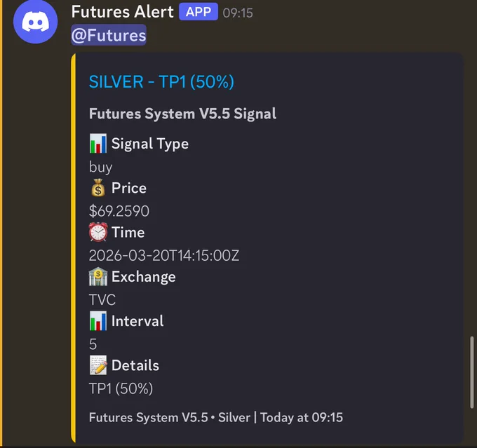The height and width of the screenshot is (448, 477).
Task: Click the money bag emoji beside Price
Action: click(x=98, y=188)
